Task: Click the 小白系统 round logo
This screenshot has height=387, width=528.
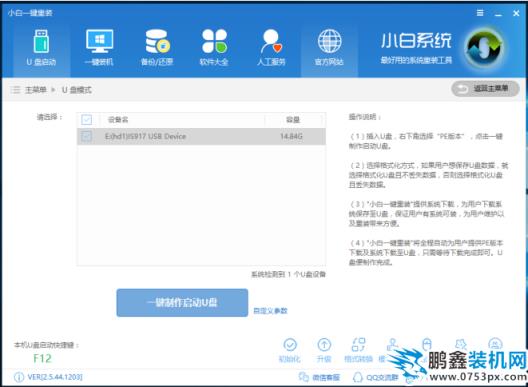Action: coord(484,47)
